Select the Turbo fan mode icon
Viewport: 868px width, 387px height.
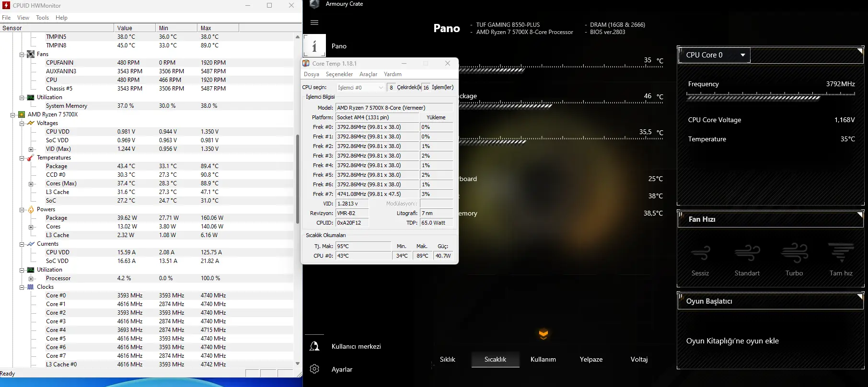pyautogui.click(x=794, y=252)
